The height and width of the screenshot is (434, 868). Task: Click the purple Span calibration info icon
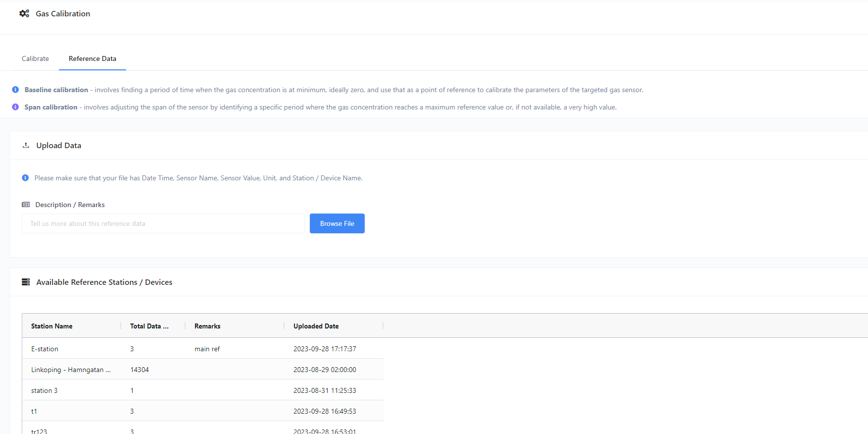(x=15, y=107)
